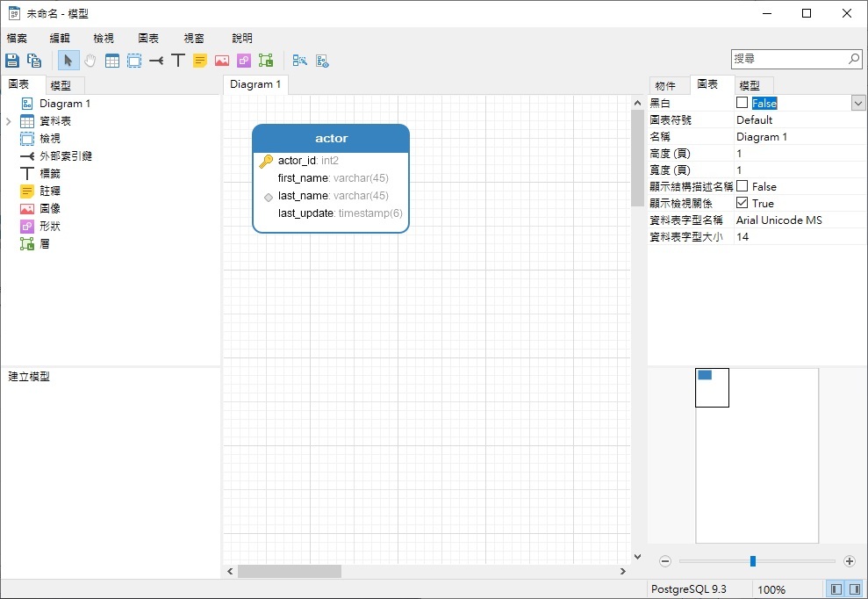Screen dimensions: 868x599
Task: Select the new table tool
Action: point(112,61)
